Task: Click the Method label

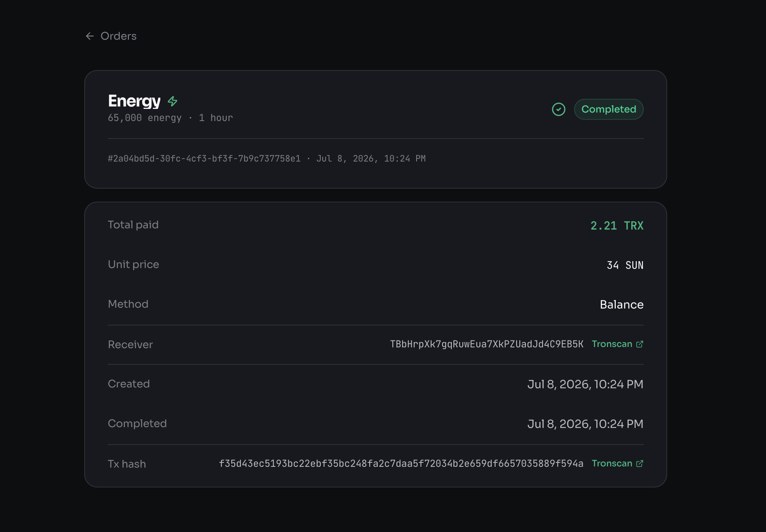Action: [x=128, y=304]
